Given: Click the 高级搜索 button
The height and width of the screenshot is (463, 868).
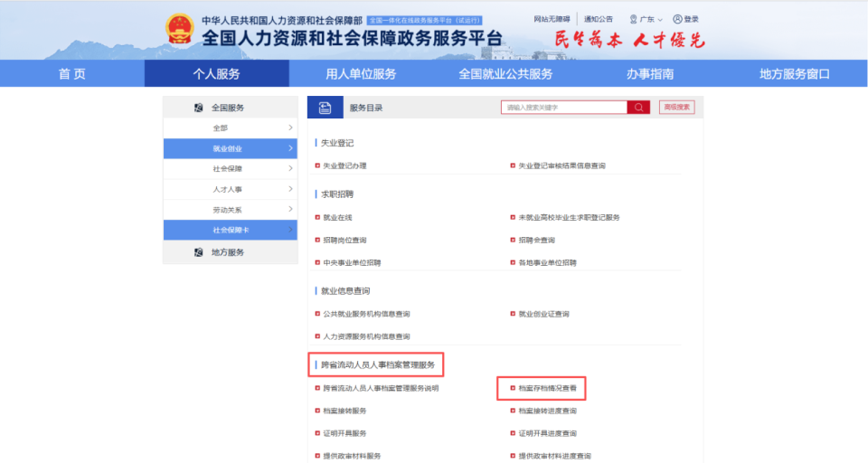Looking at the screenshot, I should coord(677,108).
